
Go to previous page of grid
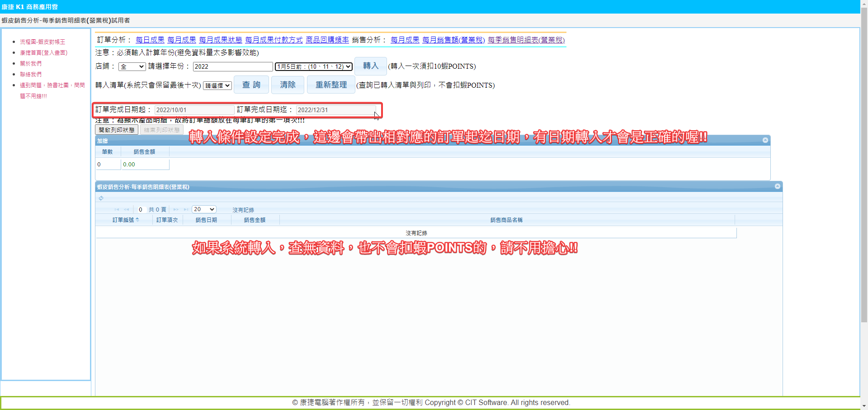(x=127, y=209)
